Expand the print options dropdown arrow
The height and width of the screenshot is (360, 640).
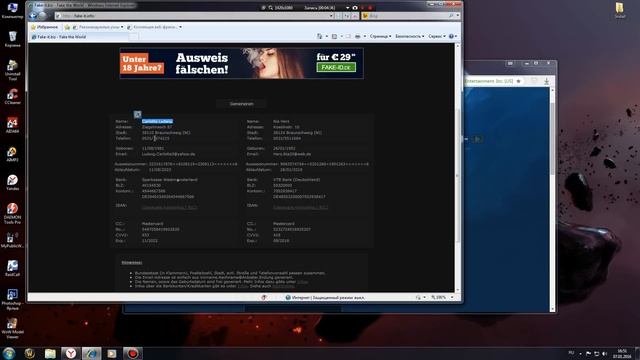(364, 36)
